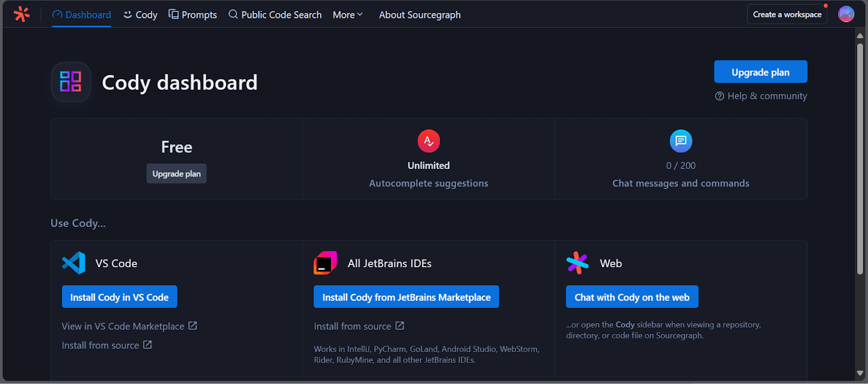Click external link icon beside JetBrains Install from source

400,326
